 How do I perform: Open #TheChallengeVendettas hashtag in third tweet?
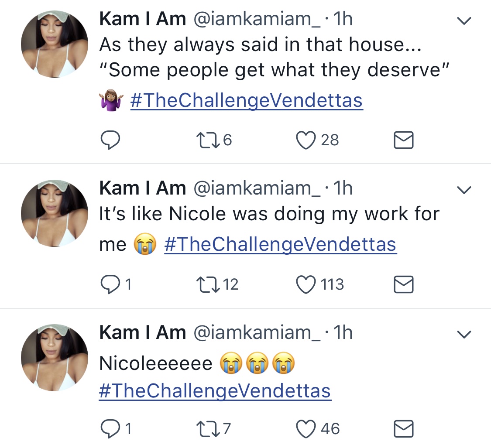tap(215, 391)
